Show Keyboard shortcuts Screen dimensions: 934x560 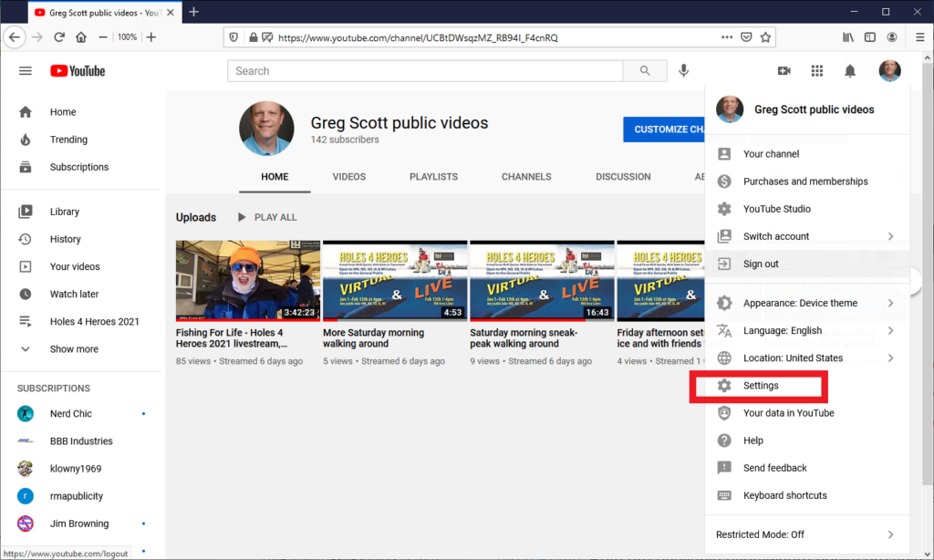807,495
